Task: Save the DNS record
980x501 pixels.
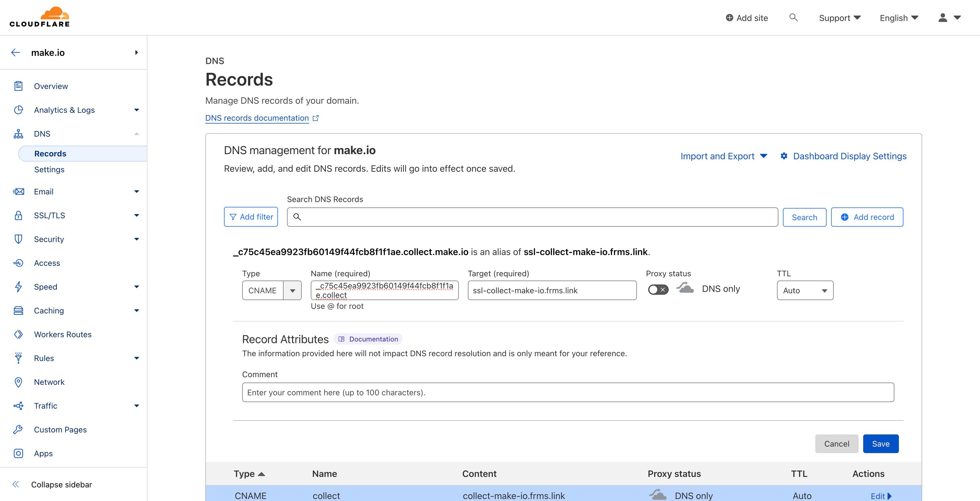Action: (881, 443)
